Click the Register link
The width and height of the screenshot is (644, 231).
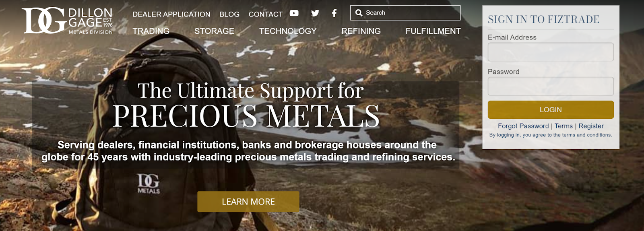[x=591, y=126]
